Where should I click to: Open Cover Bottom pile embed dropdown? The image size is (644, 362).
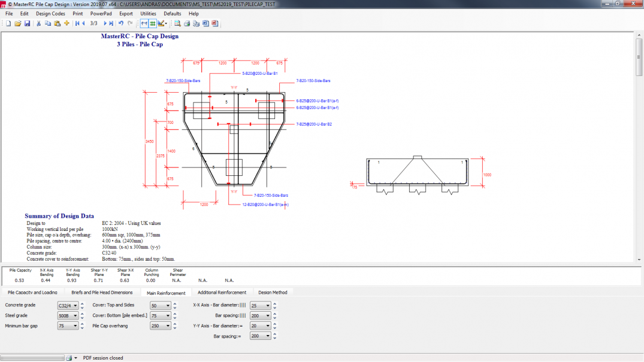(160, 315)
